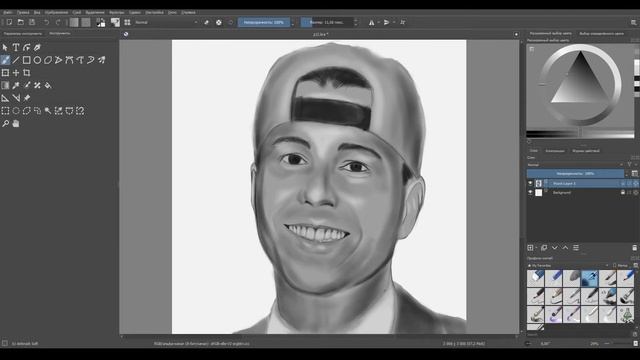640x360 pixels.
Task: Select the Freehand Brush tool
Action: tap(5, 60)
